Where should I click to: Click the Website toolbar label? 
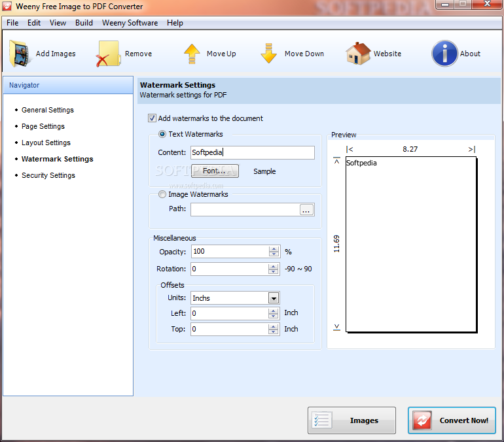387,54
